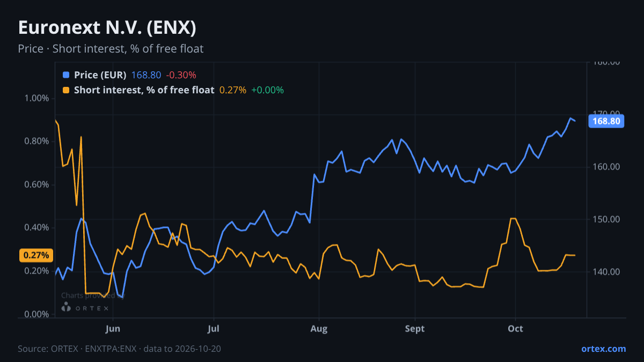
Task: Click the chart subtitle below the title
Action: (x=111, y=49)
